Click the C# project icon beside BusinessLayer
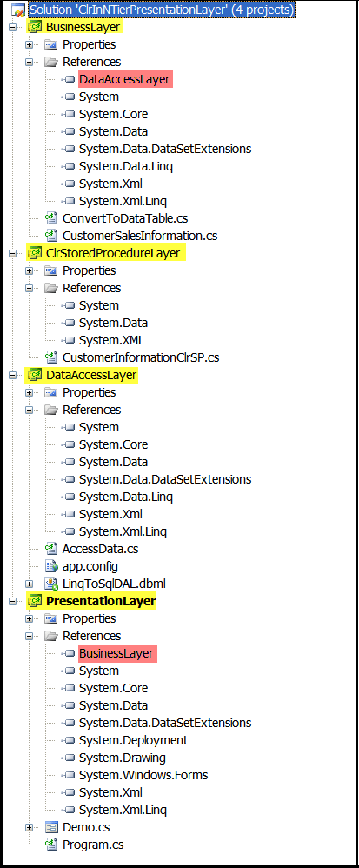359x868 pixels. [x=35, y=27]
